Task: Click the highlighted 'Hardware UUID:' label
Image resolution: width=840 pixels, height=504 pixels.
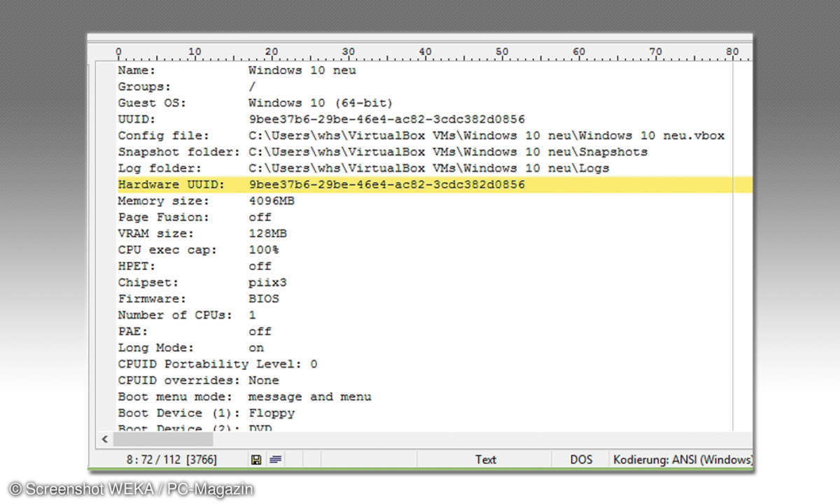Action: coord(171,185)
